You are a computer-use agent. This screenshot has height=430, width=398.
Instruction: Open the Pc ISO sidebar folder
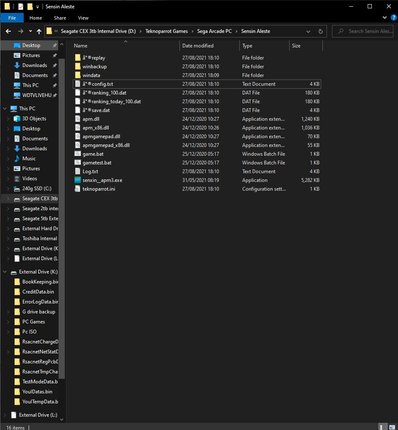point(29,332)
